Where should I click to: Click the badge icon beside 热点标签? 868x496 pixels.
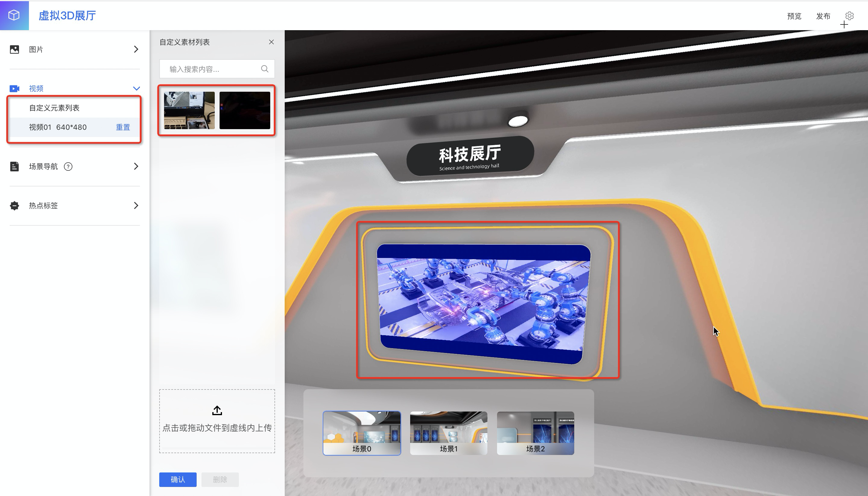point(14,206)
